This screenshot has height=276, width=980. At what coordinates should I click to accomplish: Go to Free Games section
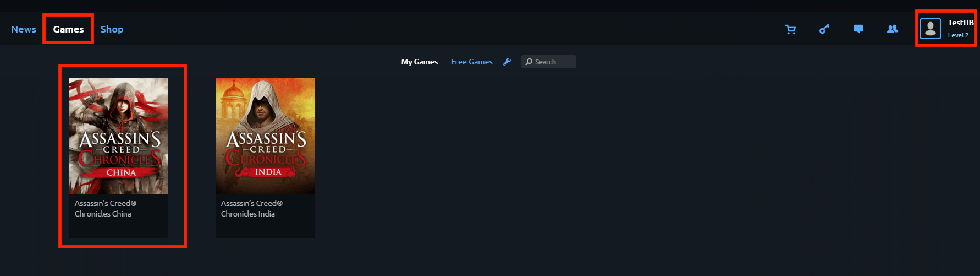[472, 62]
